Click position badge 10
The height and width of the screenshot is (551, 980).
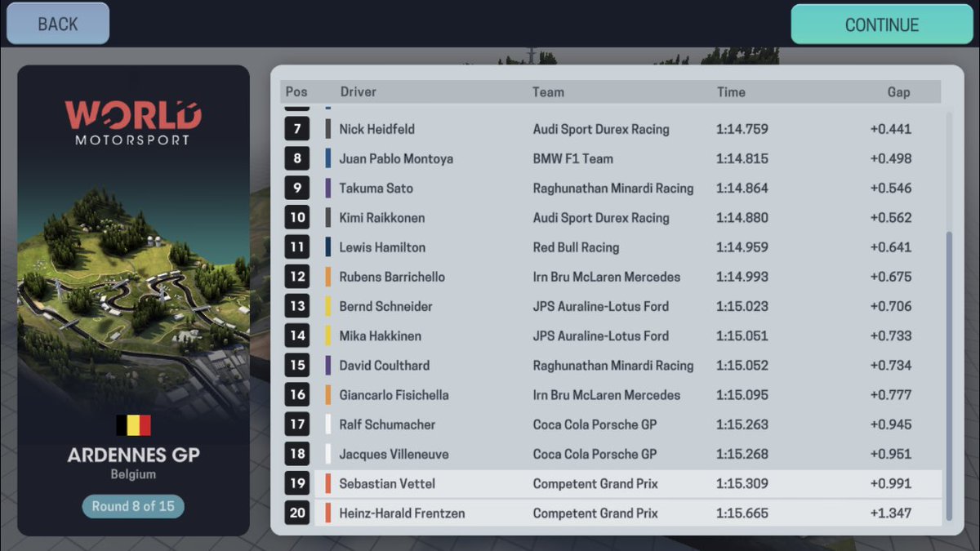297,218
